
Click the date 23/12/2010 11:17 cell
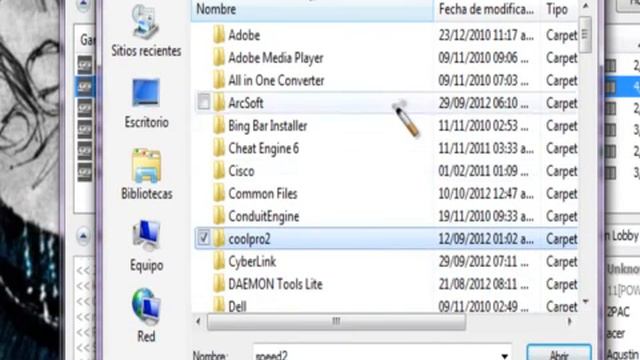tap(486, 36)
